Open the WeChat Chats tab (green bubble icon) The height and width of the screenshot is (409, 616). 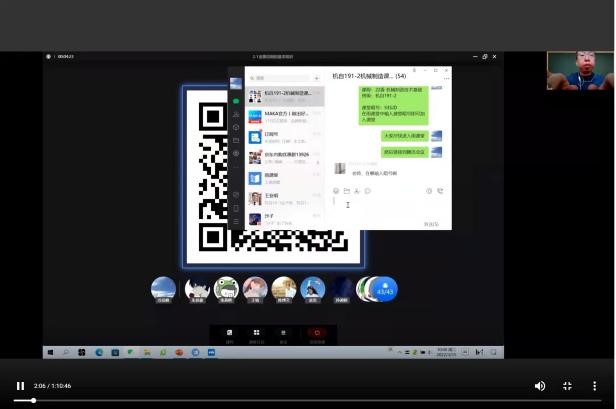tap(236, 101)
